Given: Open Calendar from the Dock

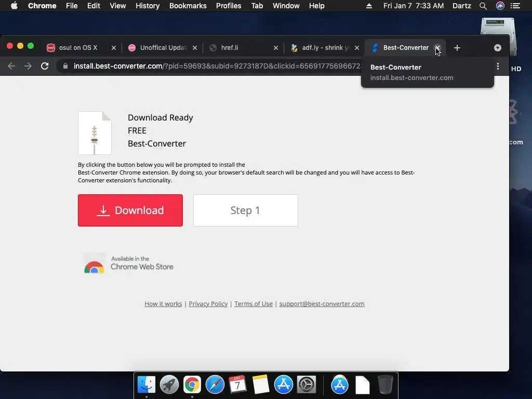Looking at the screenshot, I should click(x=237, y=385).
